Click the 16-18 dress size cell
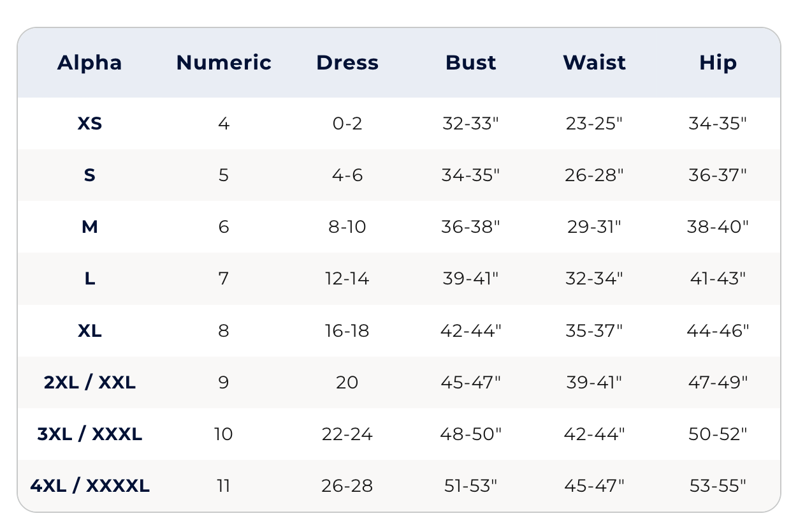The height and width of the screenshot is (532, 812). [347, 331]
